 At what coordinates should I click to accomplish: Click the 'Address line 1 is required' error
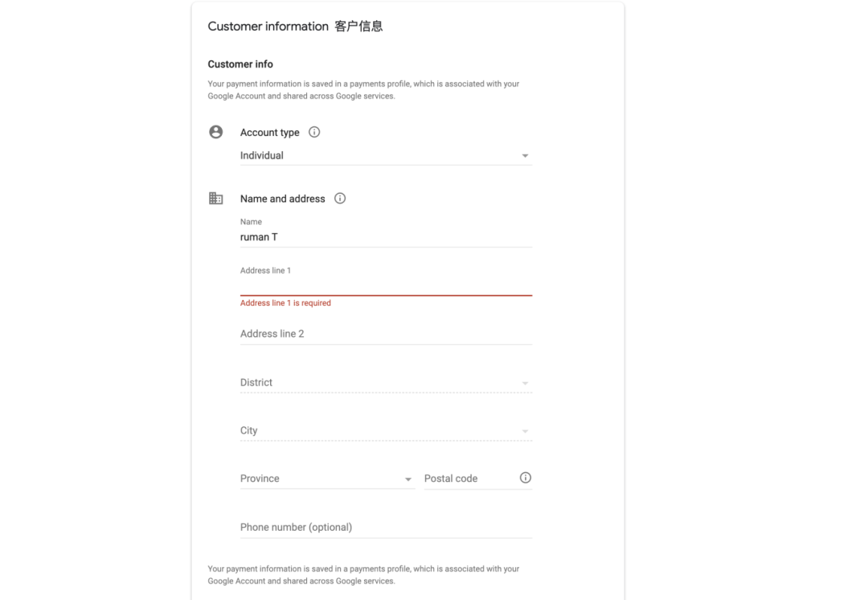285,303
